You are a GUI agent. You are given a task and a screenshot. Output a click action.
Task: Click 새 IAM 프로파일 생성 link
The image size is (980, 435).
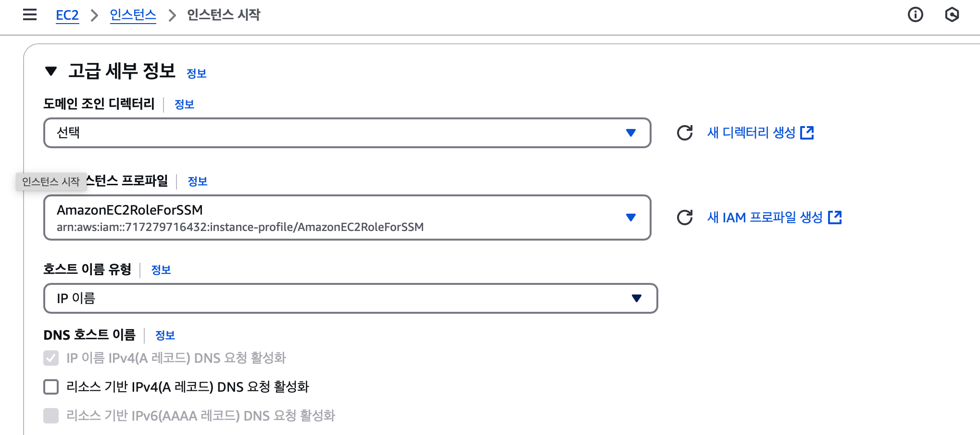point(765,217)
